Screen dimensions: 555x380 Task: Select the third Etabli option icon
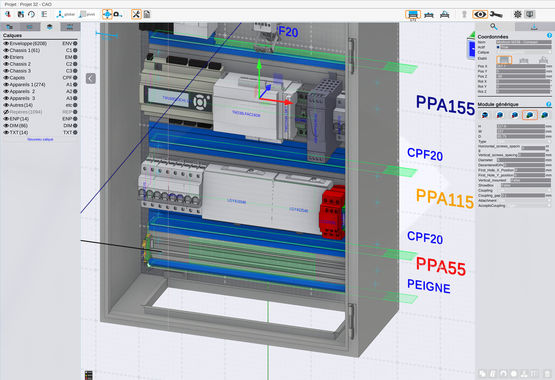(543, 60)
